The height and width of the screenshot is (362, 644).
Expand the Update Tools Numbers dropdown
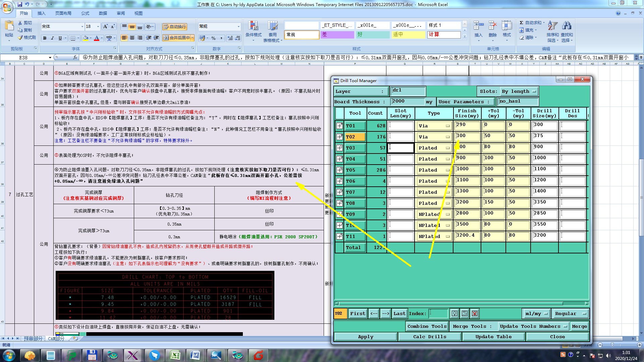click(533, 326)
